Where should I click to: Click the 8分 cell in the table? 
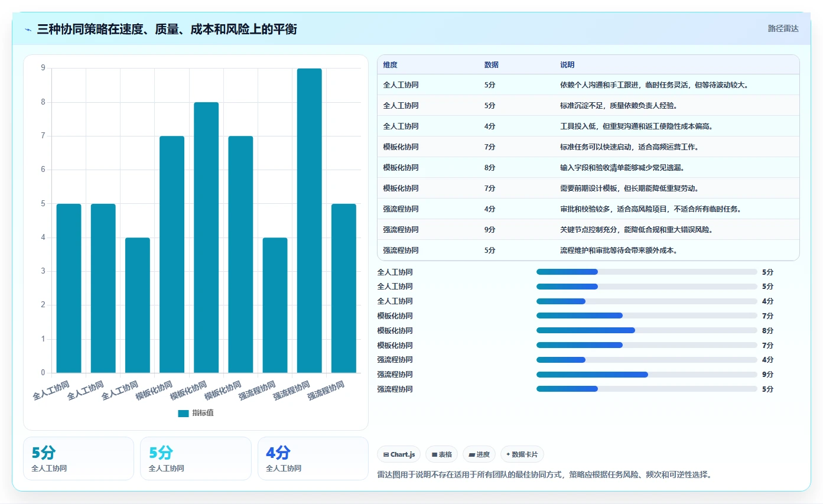(x=490, y=168)
